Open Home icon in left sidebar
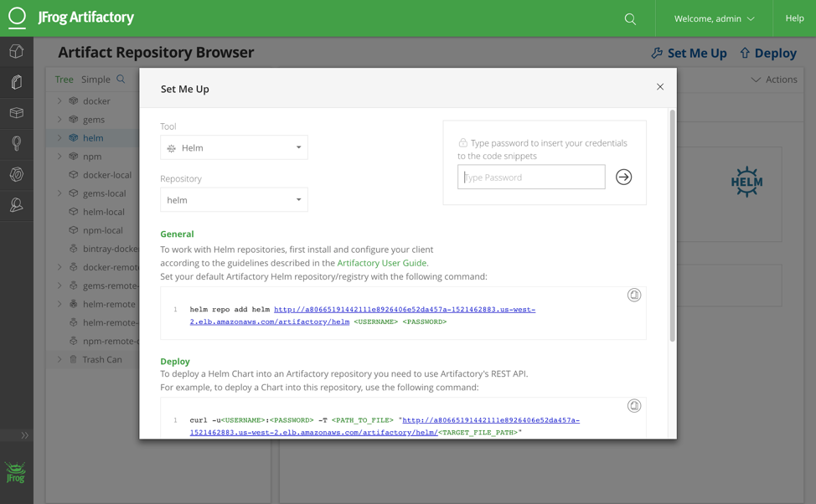This screenshot has width=816, height=504. click(x=17, y=51)
